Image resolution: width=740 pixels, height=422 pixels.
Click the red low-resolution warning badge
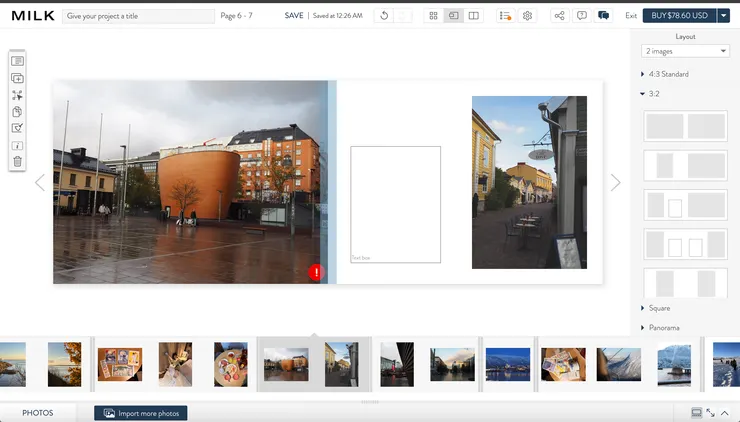point(316,272)
